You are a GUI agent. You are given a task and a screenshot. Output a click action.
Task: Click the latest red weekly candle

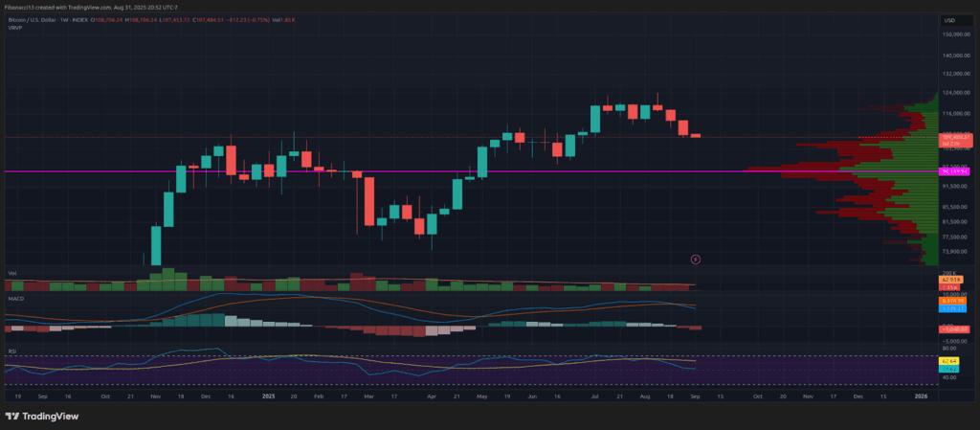(x=696, y=135)
